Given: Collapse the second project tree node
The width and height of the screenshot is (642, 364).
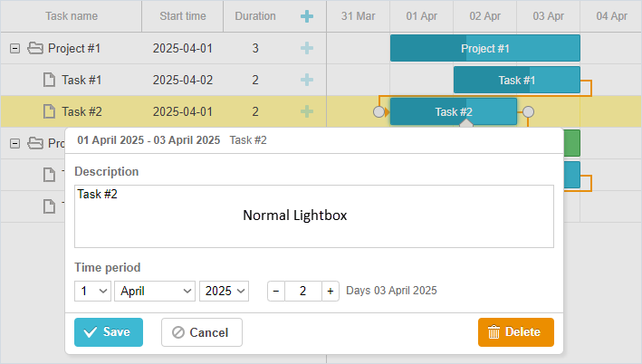Looking at the screenshot, I should pos(14,143).
